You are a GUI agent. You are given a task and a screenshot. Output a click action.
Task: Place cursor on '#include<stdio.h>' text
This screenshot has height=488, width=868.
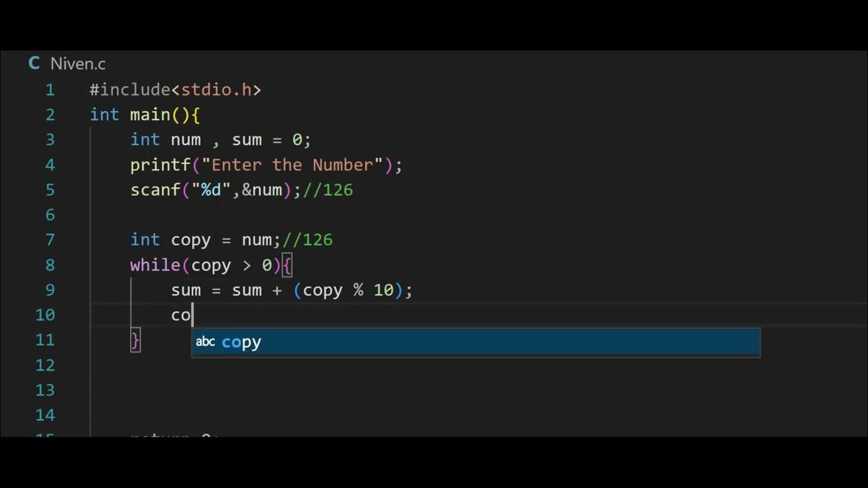pyautogui.click(x=176, y=89)
